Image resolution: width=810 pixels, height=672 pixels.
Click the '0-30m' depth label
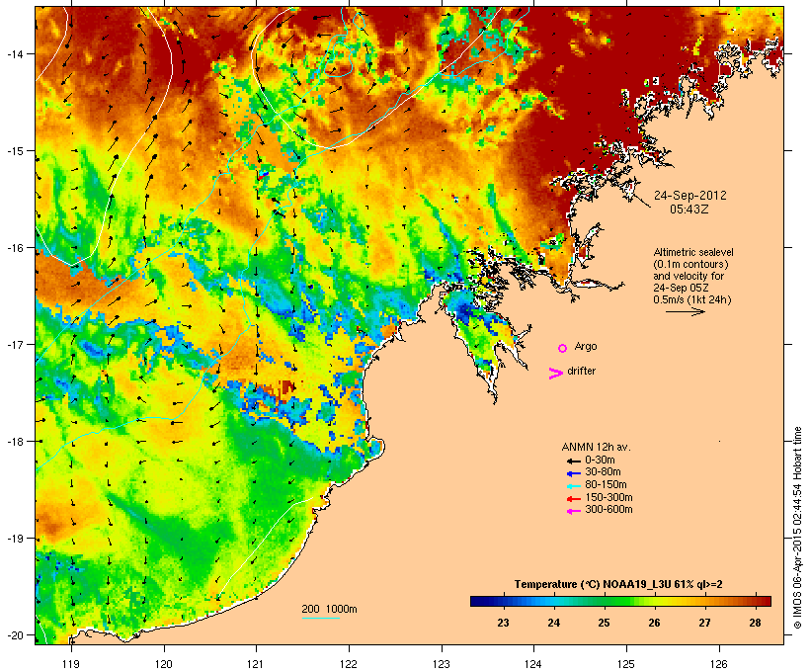point(600,461)
